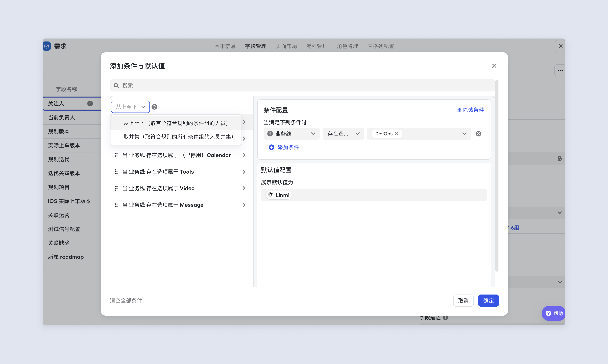The height and width of the screenshot is (364, 608).
Task: Click the drag handle of Message rule
Action: (116, 205)
